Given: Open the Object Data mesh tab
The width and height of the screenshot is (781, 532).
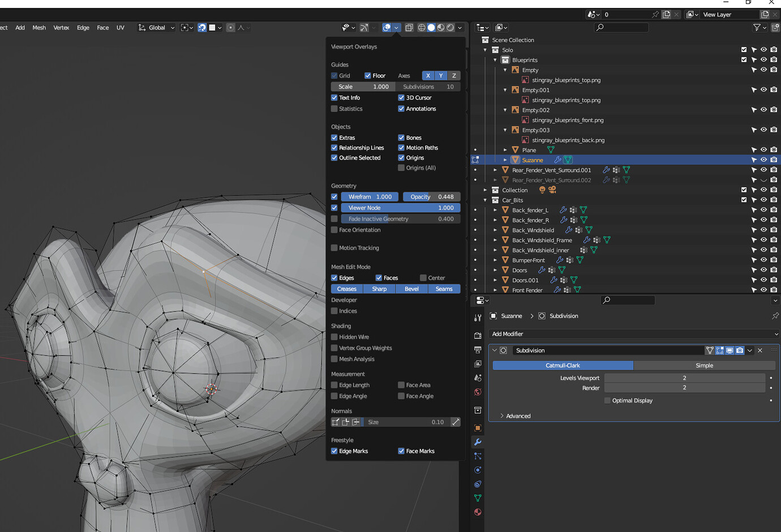Looking at the screenshot, I should click(x=478, y=498).
